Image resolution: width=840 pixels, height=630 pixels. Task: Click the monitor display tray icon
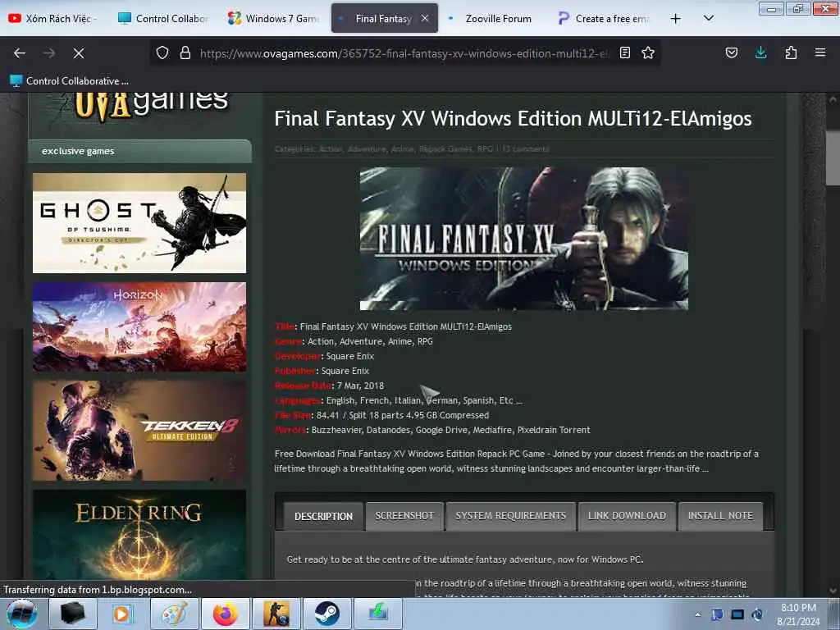[x=737, y=614]
